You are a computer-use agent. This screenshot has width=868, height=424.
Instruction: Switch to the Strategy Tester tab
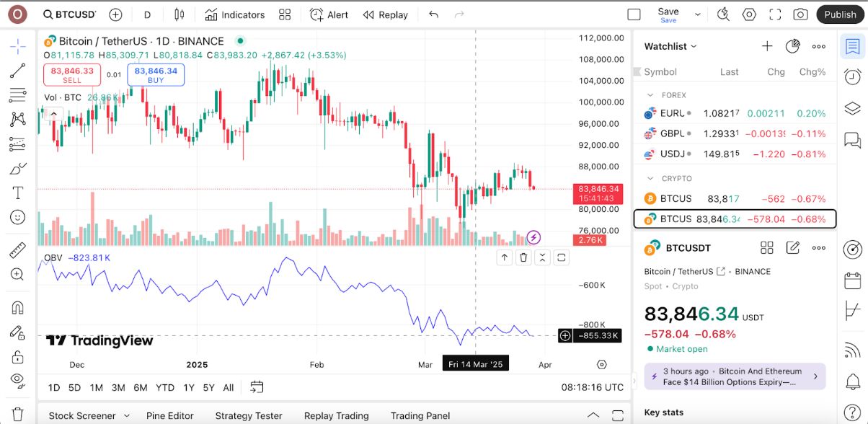pos(248,415)
